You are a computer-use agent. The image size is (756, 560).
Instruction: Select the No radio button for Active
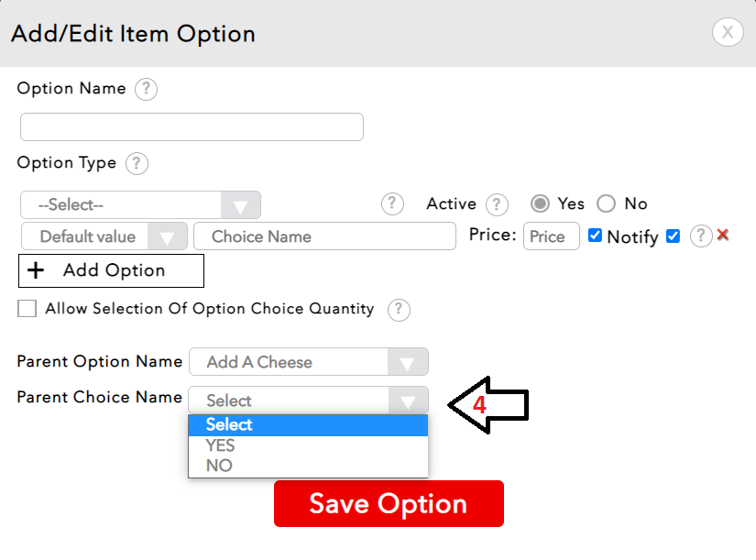606,203
